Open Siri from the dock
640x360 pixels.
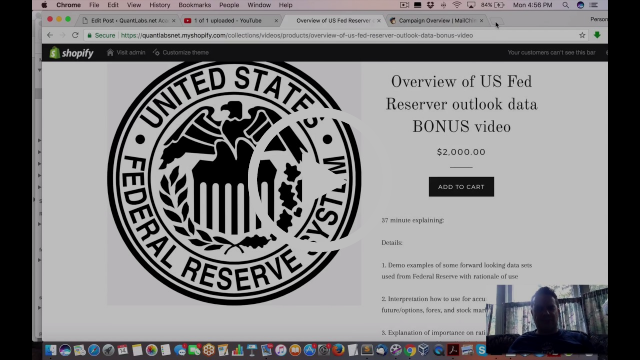[x=65, y=350]
